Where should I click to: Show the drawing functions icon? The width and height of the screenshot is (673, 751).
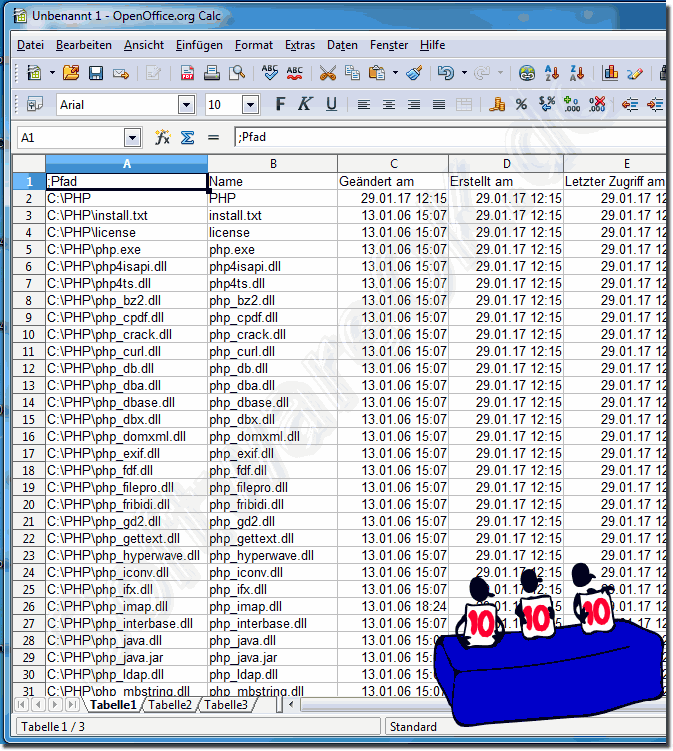[x=635, y=73]
